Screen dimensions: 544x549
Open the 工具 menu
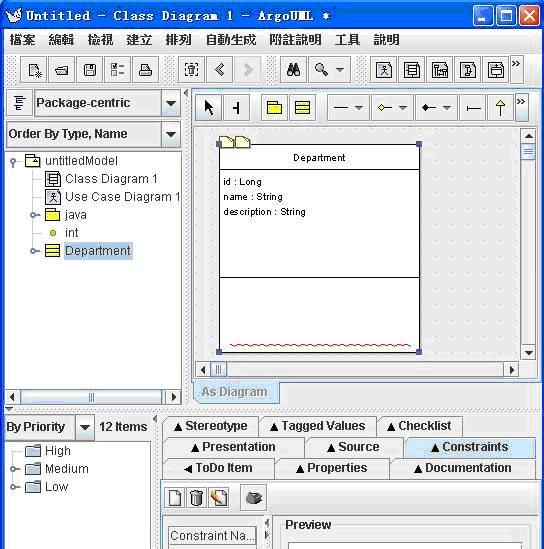(x=347, y=40)
